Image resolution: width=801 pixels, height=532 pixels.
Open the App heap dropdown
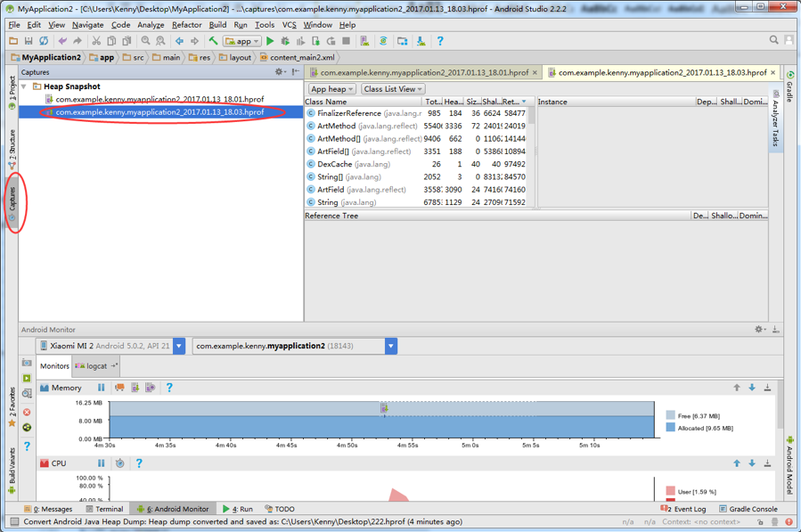(x=332, y=89)
